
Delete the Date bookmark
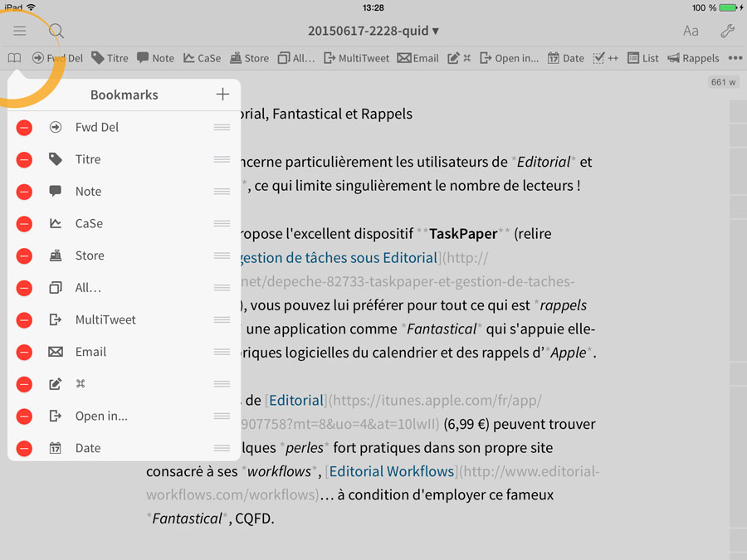pyautogui.click(x=24, y=448)
